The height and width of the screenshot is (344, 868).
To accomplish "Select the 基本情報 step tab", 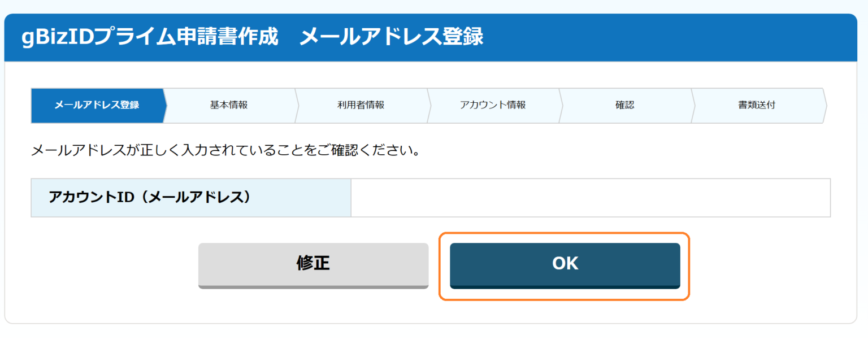I will coord(230,106).
